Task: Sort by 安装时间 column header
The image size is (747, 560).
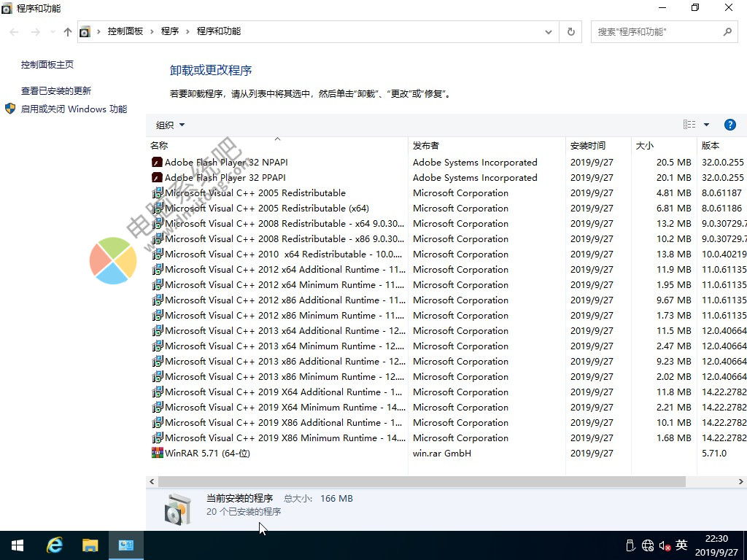Action: tap(599, 145)
